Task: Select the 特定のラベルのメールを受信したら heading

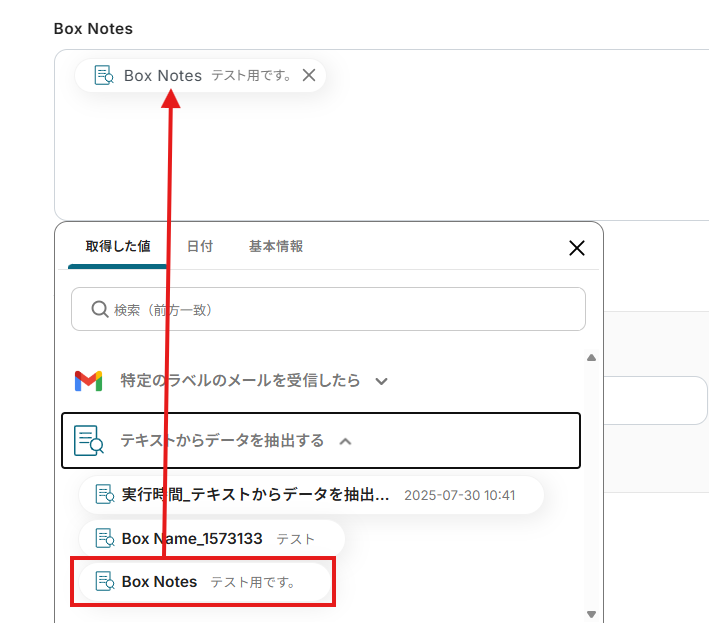Action: point(240,380)
